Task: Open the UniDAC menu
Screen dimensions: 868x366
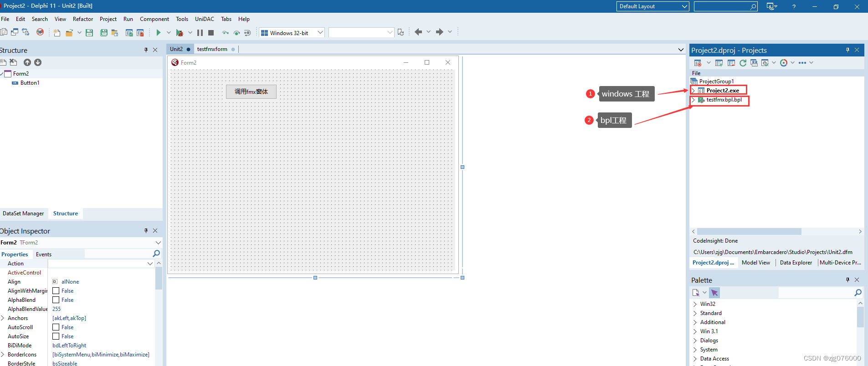Action: [x=205, y=19]
